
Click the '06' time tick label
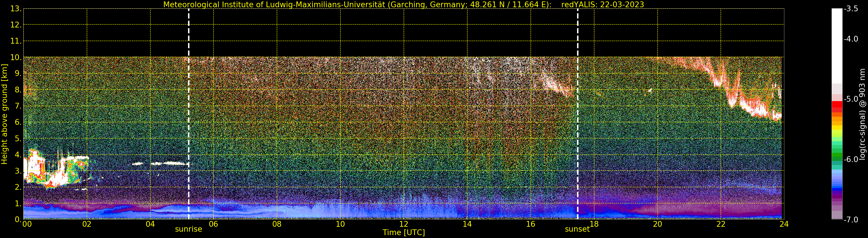(x=214, y=224)
